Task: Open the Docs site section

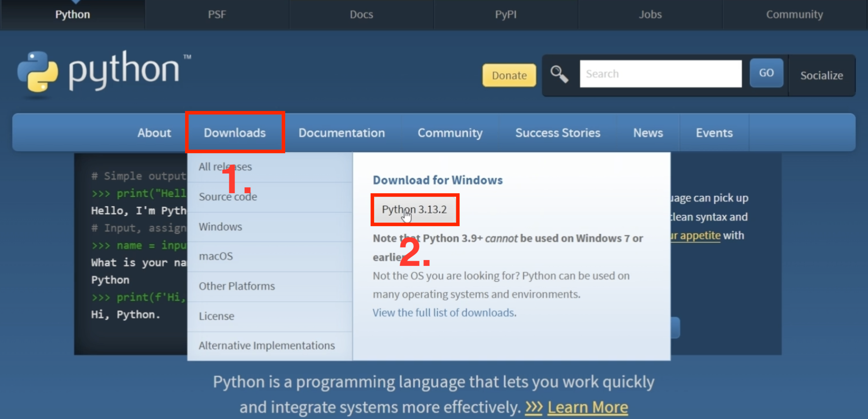Action: point(361,14)
